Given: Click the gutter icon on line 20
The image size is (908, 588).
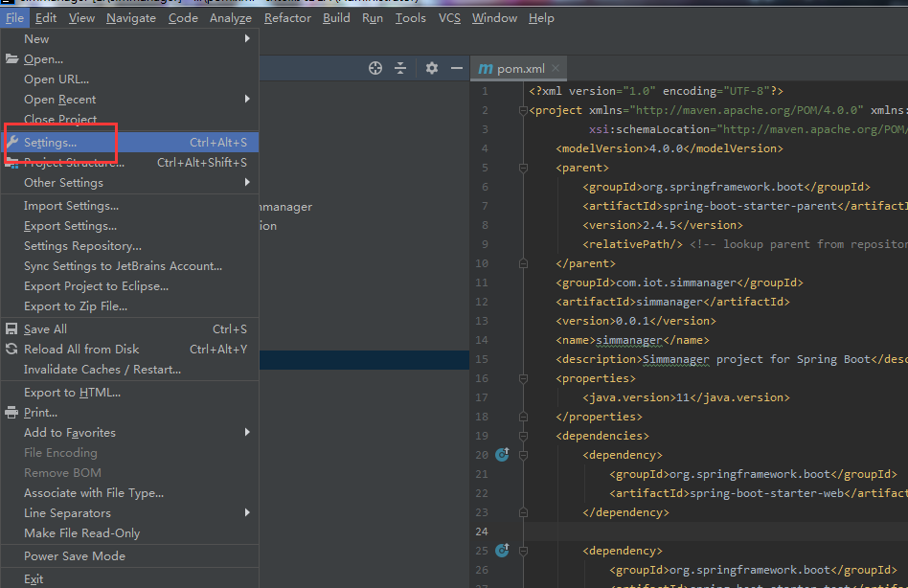Looking at the screenshot, I should pos(501,455).
